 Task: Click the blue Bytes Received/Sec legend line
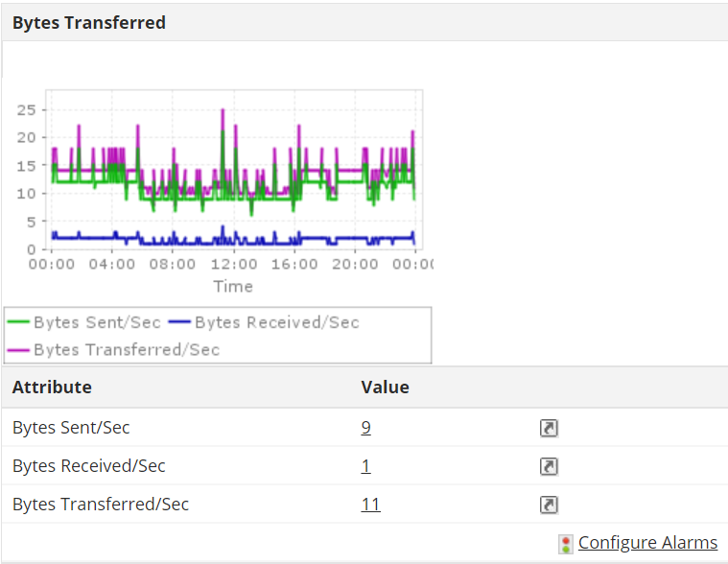pos(179,322)
